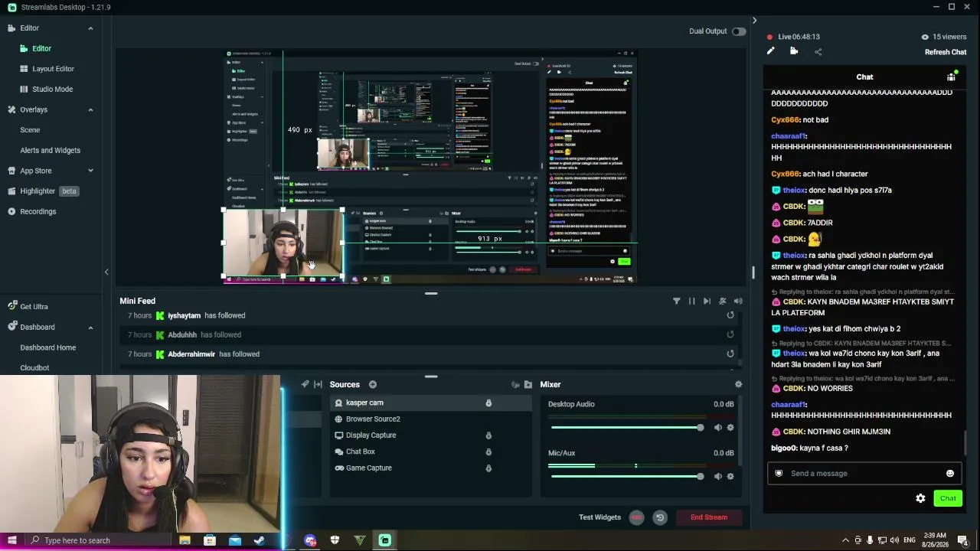Select the Browser Source2 item
980x551 pixels.
(431, 419)
